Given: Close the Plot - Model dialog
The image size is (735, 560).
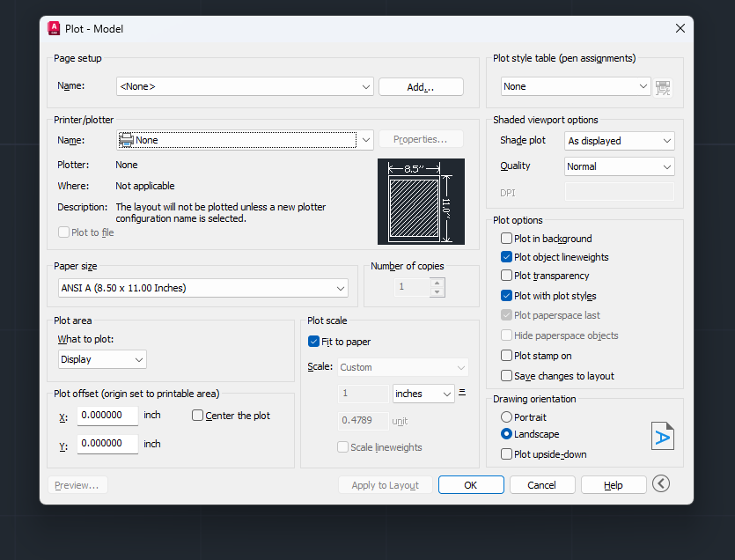Looking at the screenshot, I should (680, 28).
